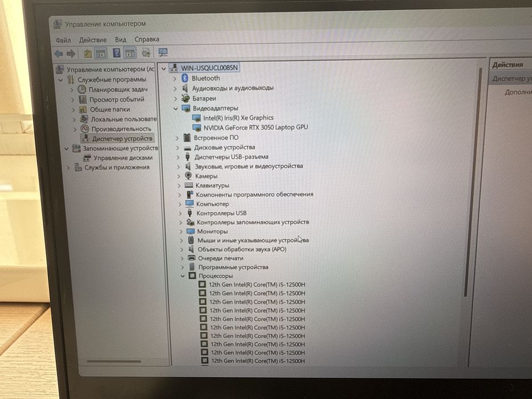Select Диспетчеры USB-разъема category
Screen dimensions: 532x399
click(232, 157)
